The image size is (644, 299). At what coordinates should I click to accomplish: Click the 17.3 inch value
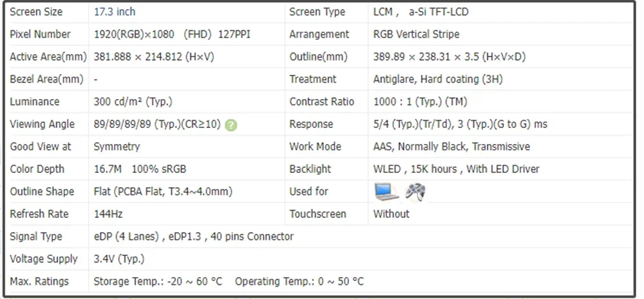click(x=115, y=12)
